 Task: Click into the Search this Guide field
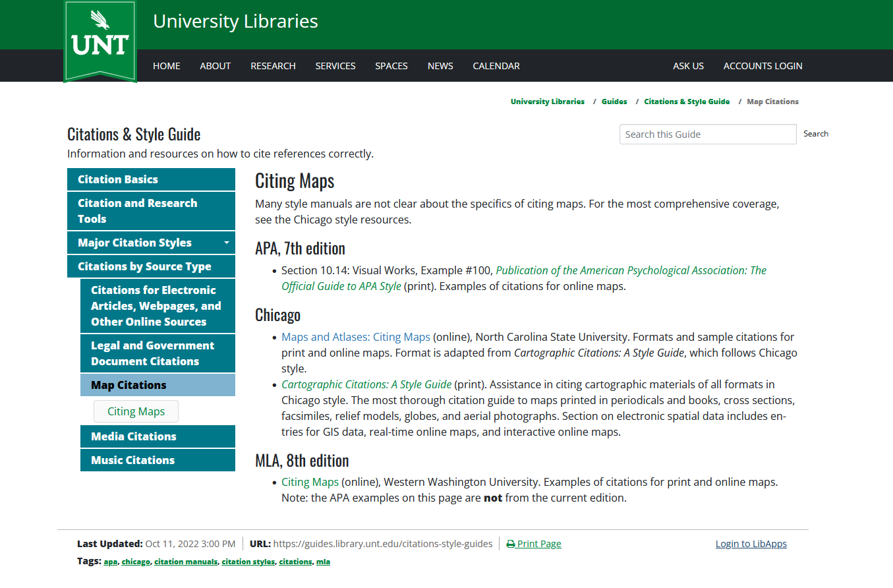708,134
